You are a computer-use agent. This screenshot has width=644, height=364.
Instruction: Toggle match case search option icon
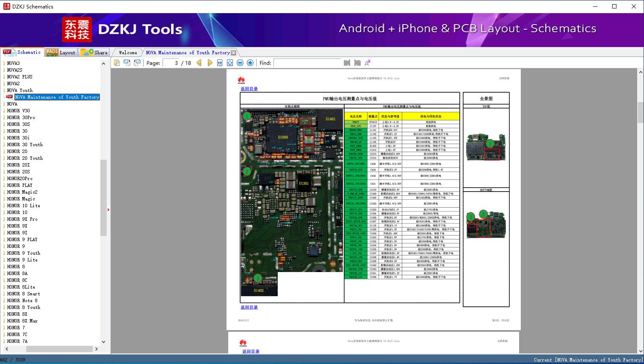[368, 63]
